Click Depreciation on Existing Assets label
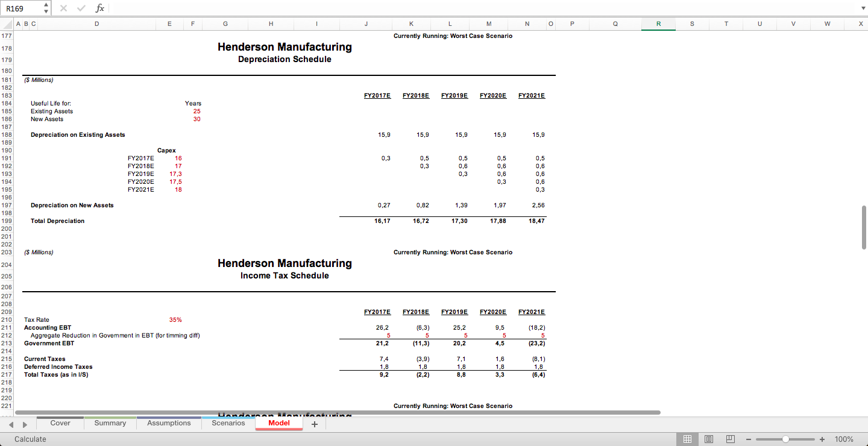The height and width of the screenshot is (446, 868). point(78,135)
